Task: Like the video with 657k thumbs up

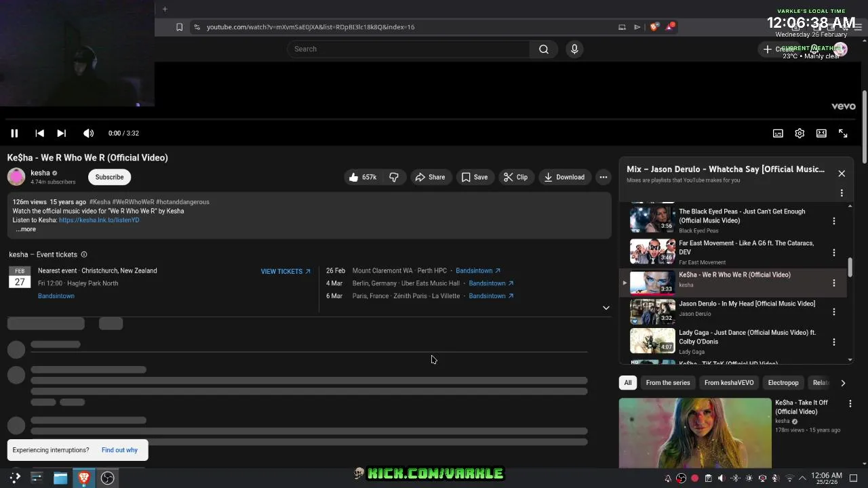Action: 362,177
